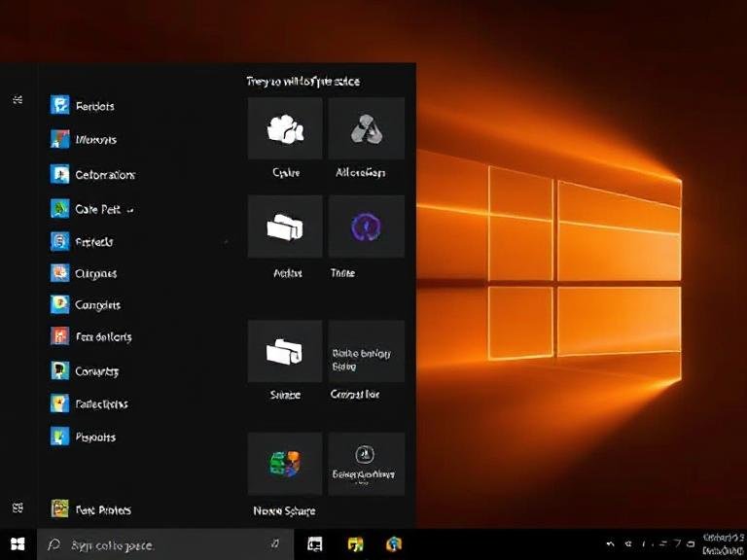Launch the colorful "Nowe Sgtare" tile
747x560 pixels.
coord(285,464)
